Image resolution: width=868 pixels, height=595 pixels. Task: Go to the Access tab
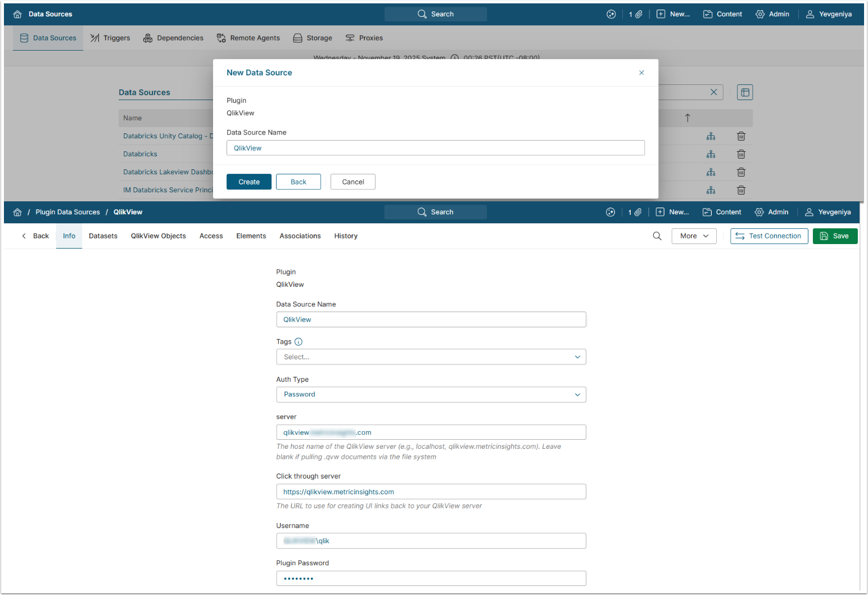tap(211, 236)
